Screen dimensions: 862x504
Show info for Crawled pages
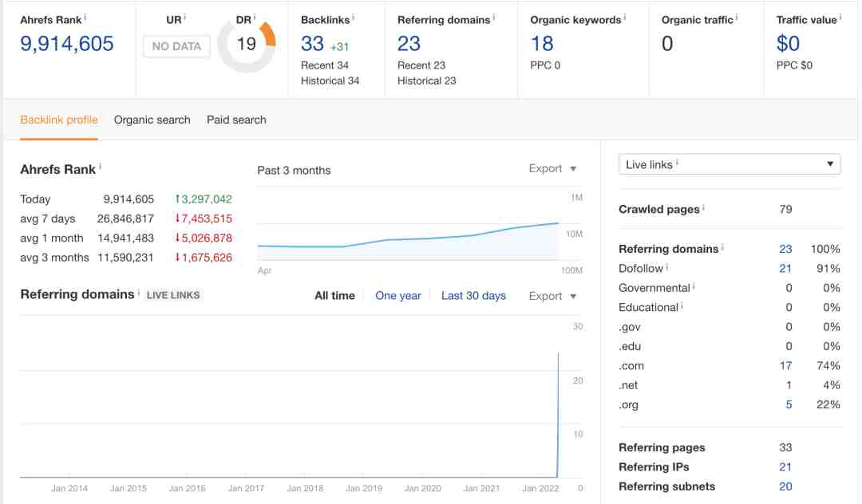pos(704,207)
